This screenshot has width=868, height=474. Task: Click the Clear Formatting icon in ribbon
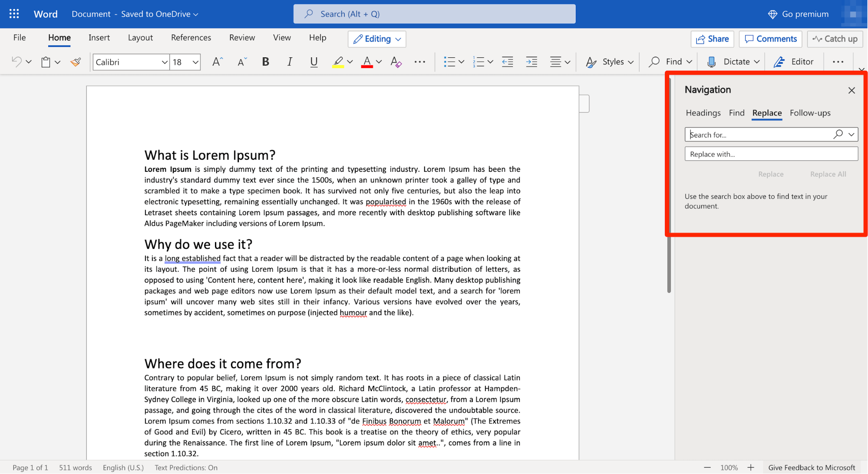point(395,61)
